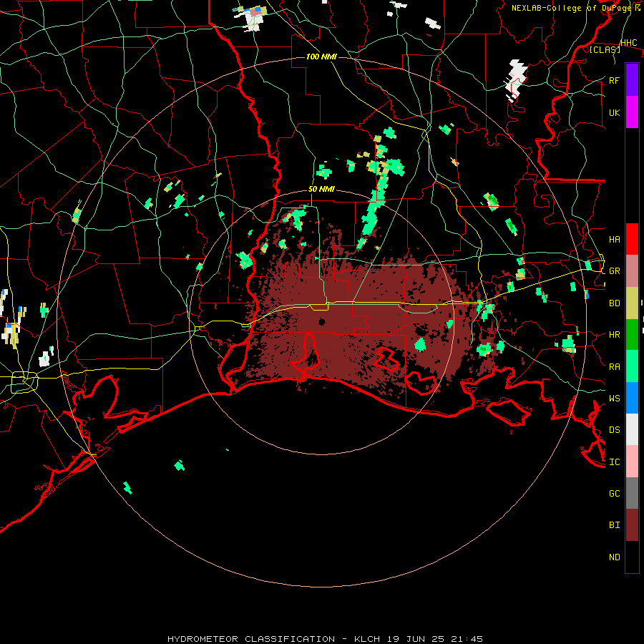The height and width of the screenshot is (644, 644).
Task: Click the 'WS' legend label
Action: click(615, 399)
